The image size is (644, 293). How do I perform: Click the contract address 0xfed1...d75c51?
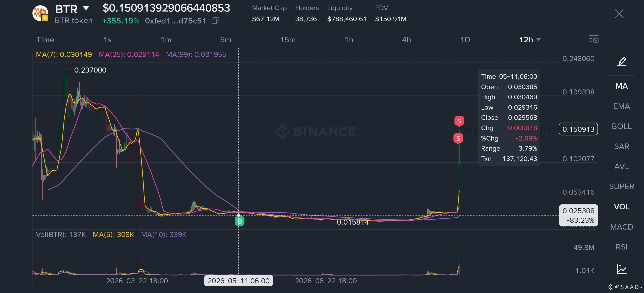175,21
